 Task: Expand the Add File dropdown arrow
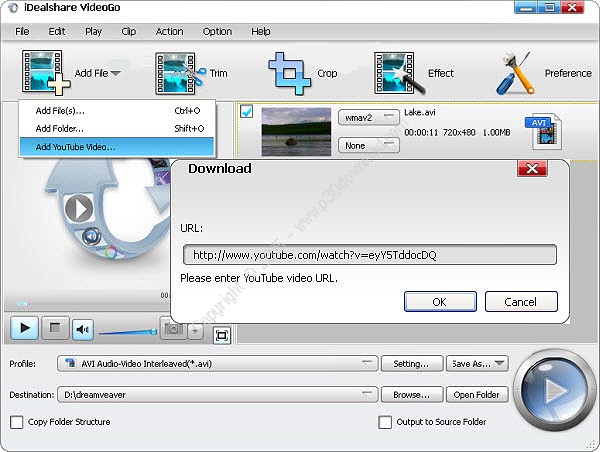(x=116, y=73)
